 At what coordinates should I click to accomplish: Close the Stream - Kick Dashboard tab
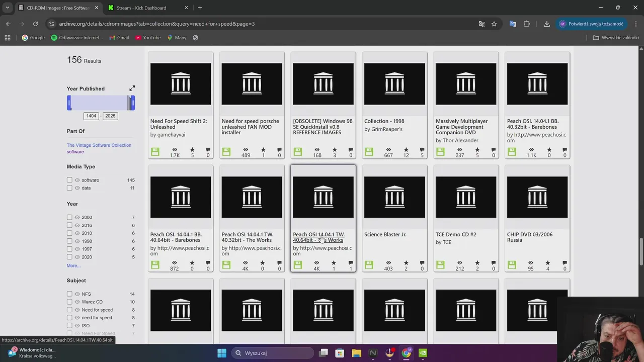click(186, 8)
